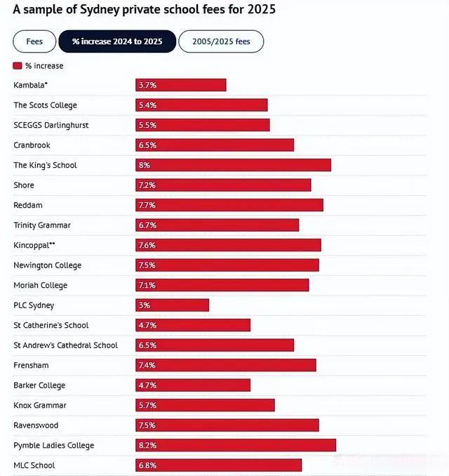Select The Scots College 5.4% bar
The height and width of the screenshot is (476, 449).
tap(201, 105)
